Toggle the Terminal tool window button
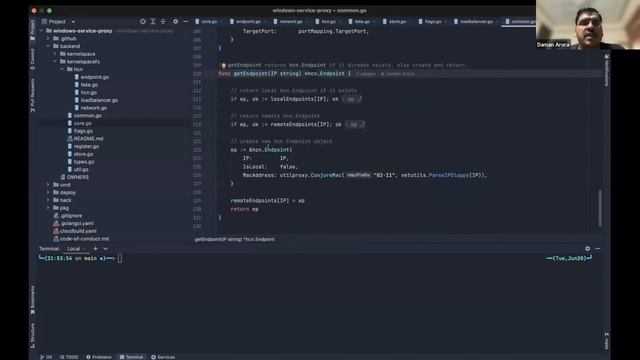Viewport: 640px width, 360px height. tap(131, 357)
